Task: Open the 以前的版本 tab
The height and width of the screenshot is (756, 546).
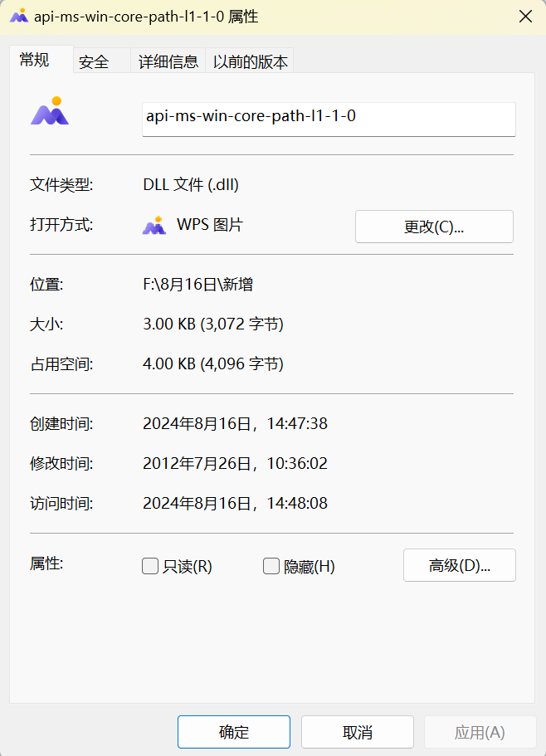Action: tap(250, 61)
